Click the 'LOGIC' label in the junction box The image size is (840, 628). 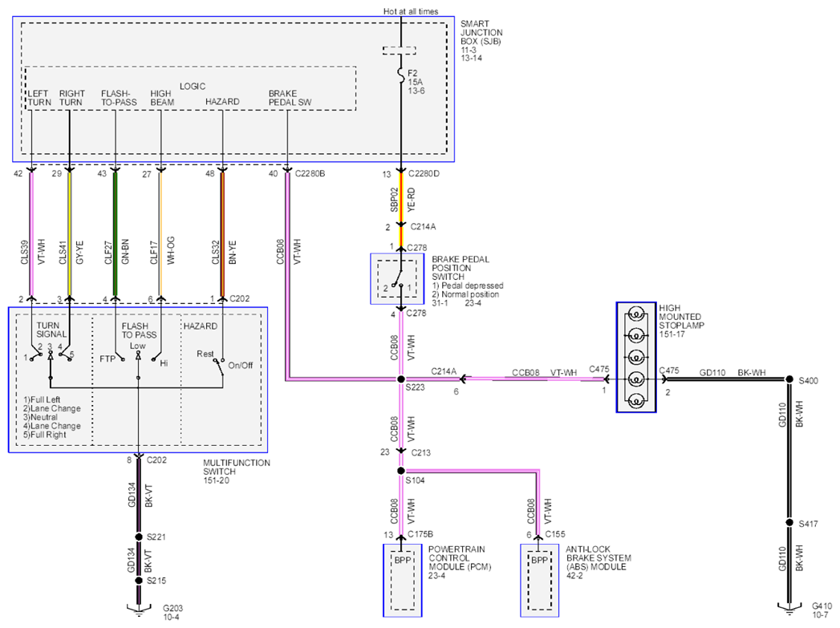(x=193, y=86)
